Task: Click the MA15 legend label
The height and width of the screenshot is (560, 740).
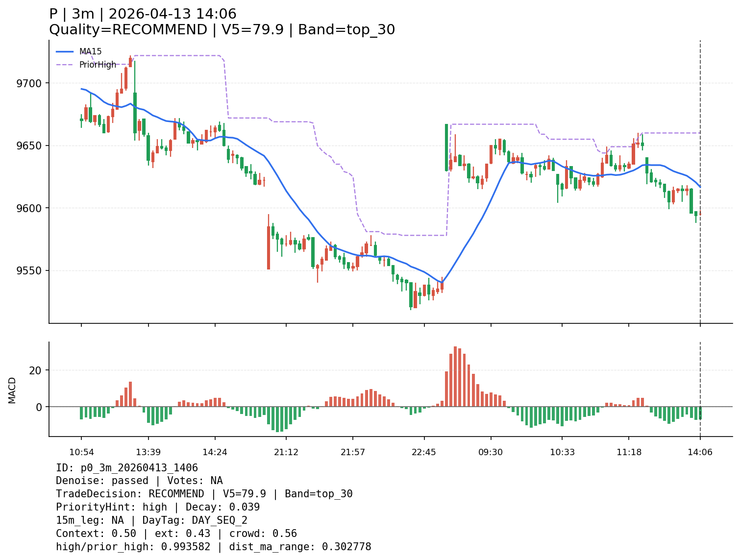Action: click(x=91, y=51)
